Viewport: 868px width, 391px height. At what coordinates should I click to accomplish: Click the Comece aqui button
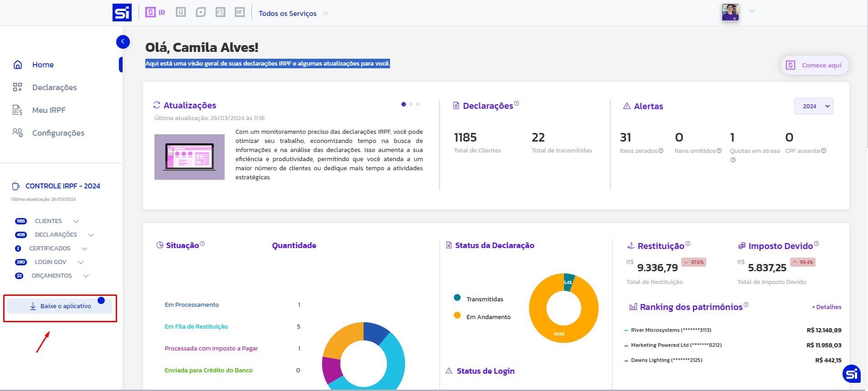(814, 65)
